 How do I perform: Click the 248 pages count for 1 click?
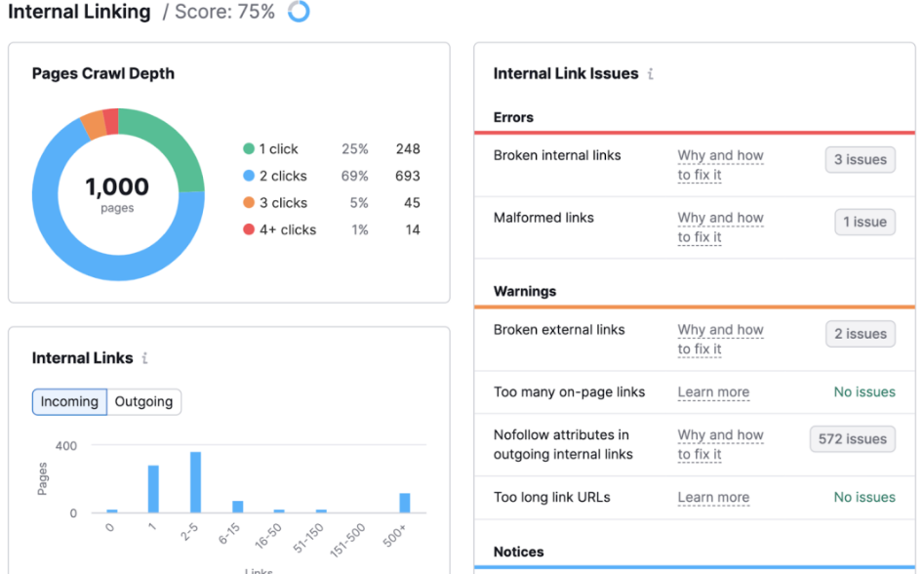408,149
